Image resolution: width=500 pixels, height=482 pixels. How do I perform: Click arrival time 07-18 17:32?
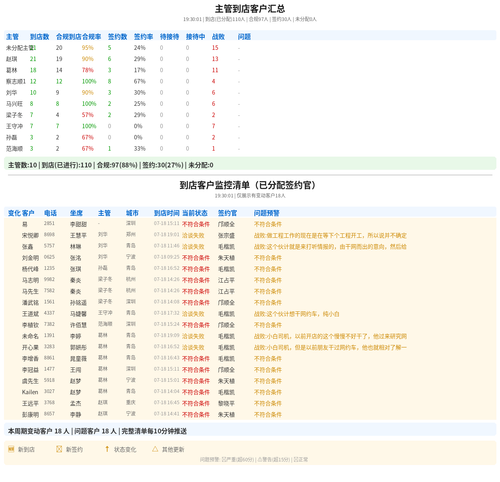167,313
